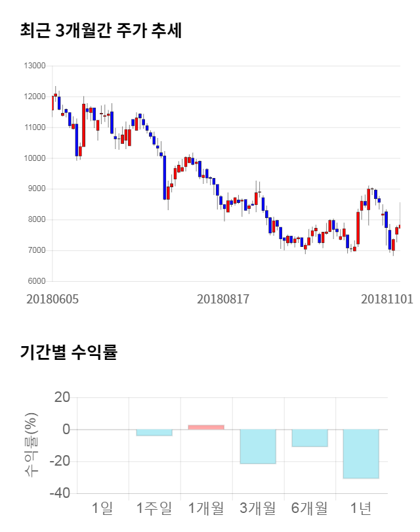Click the '기간별 수익률' section heading
This screenshot has width=420, height=532.
pyautogui.click(x=69, y=351)
